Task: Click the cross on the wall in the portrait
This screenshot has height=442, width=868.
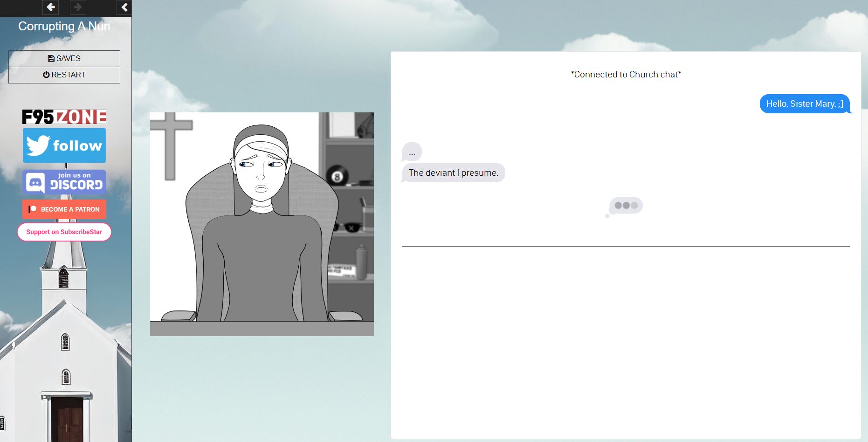Action: click(x=171, y=145)
